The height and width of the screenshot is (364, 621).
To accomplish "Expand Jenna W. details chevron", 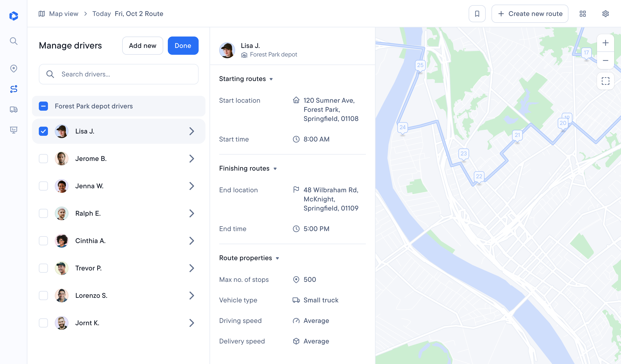I will click(192, 186).
